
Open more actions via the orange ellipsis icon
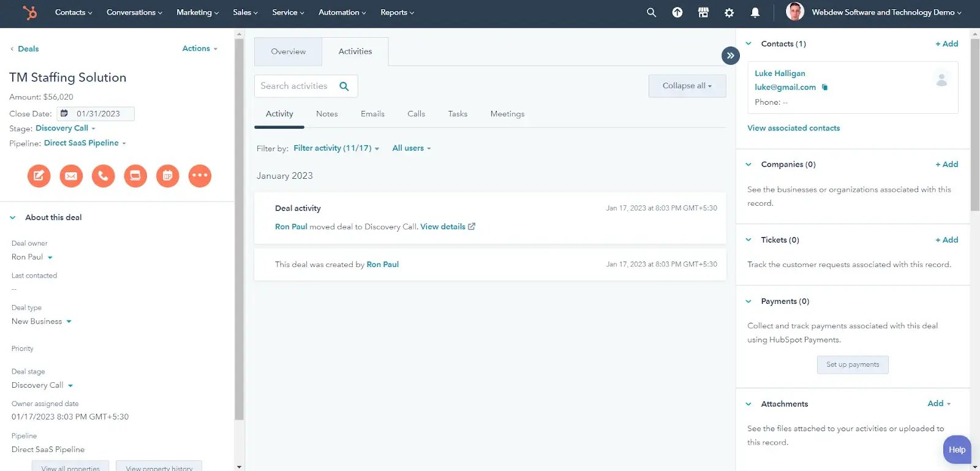[x=200, y=176]
